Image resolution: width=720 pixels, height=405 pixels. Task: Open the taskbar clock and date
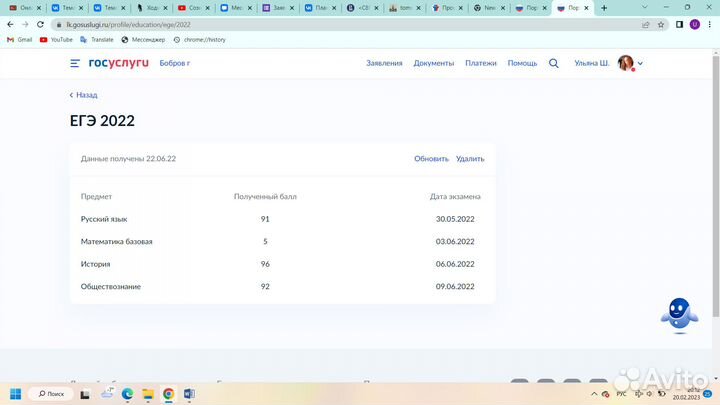(686, 394)
